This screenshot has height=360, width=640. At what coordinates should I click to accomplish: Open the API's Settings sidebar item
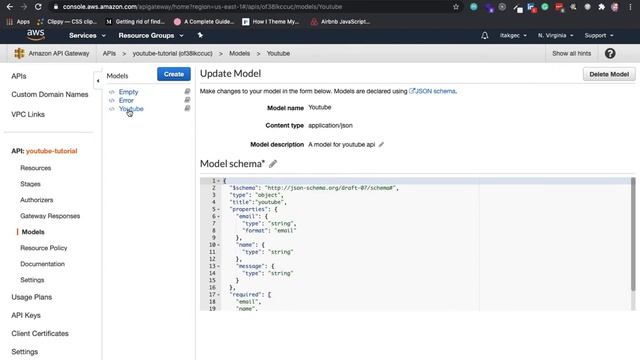pyautogui.click(x=32, y=280)
